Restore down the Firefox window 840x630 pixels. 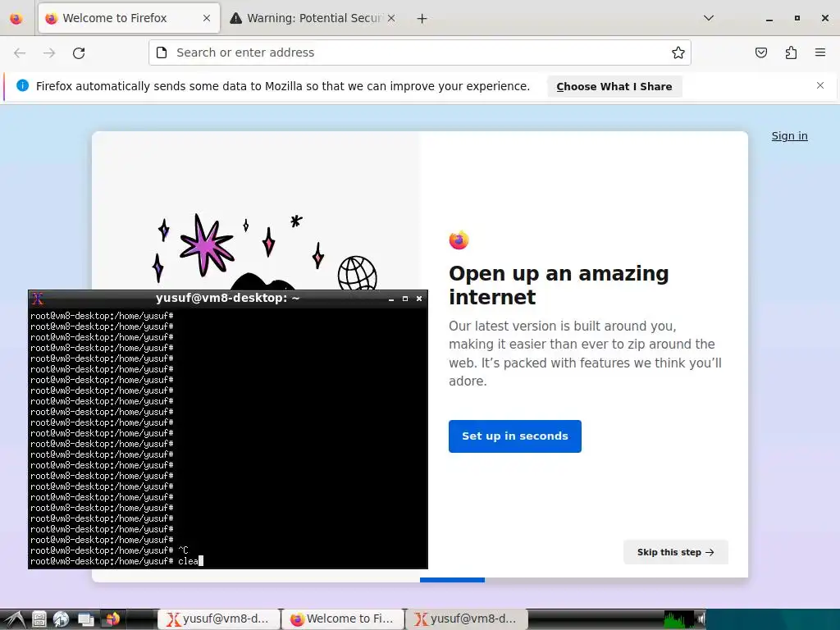797,18
